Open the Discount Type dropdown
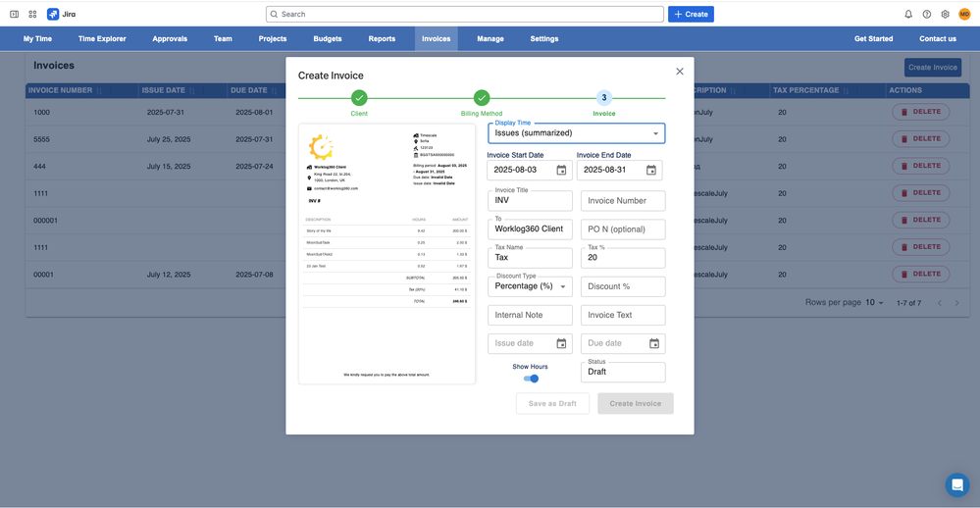 530,286
